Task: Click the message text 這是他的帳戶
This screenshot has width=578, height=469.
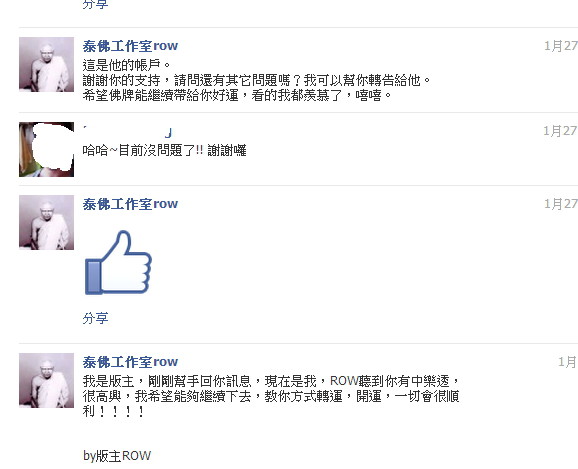Action: click(126, 65)
